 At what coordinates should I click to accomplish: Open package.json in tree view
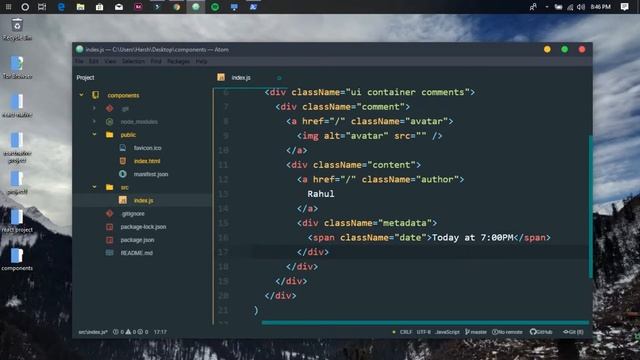point(137,240)
